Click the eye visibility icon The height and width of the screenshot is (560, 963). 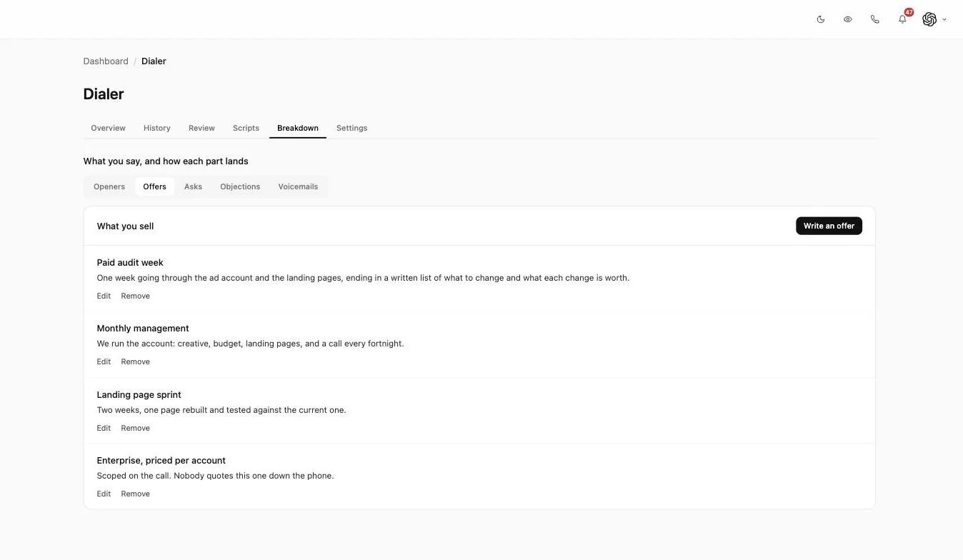(x=848, y=19)
